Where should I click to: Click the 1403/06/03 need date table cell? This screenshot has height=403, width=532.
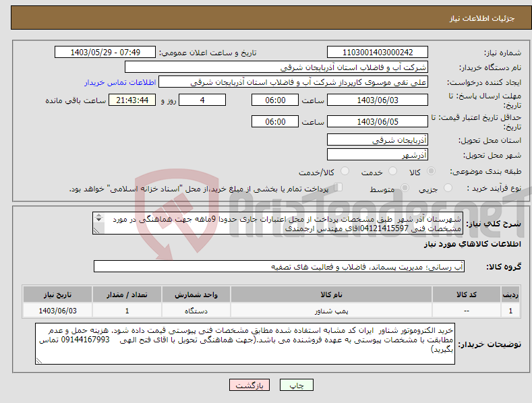tap(57, 311)
